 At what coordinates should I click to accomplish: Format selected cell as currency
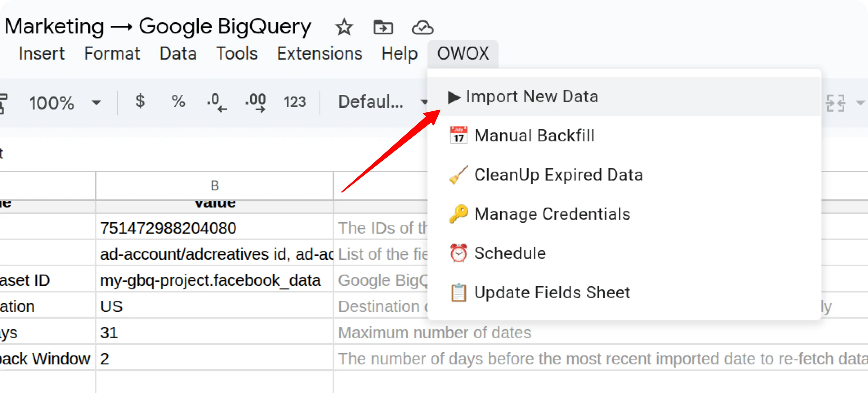(x=139, y=101)
